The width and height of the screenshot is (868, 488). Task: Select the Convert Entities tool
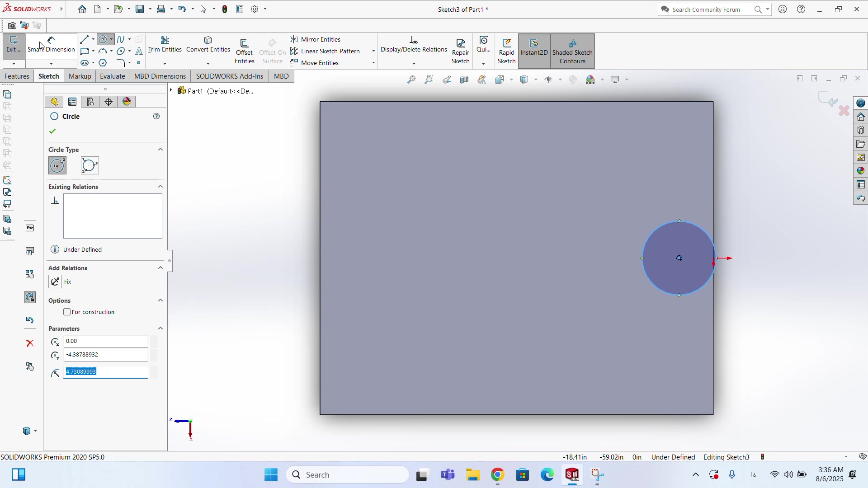208,45
